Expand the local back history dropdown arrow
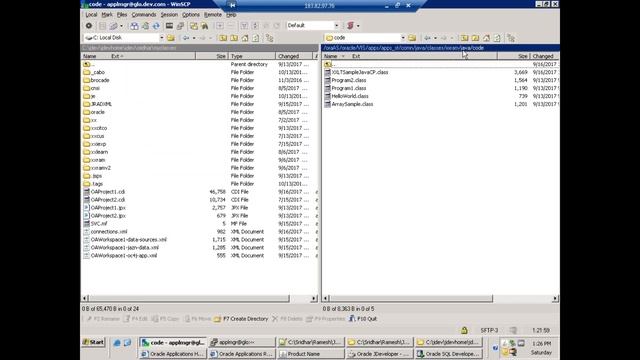Screen dimensions: 640x360 (193, 38)
